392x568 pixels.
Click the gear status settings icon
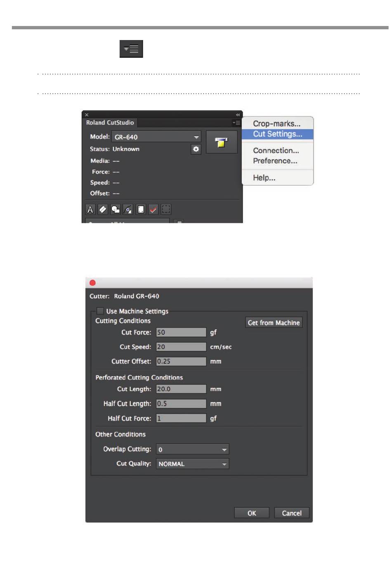(x=196, y=149)
